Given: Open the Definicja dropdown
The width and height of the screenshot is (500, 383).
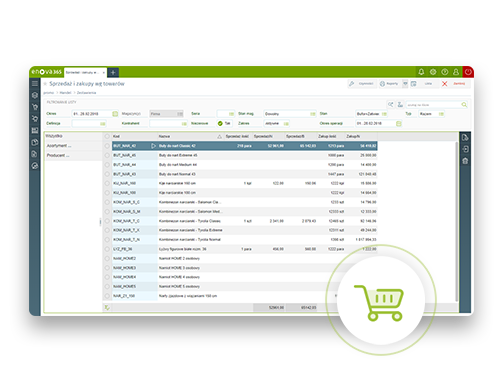Looking at the screenshot, I should click(x=89, y=123).
